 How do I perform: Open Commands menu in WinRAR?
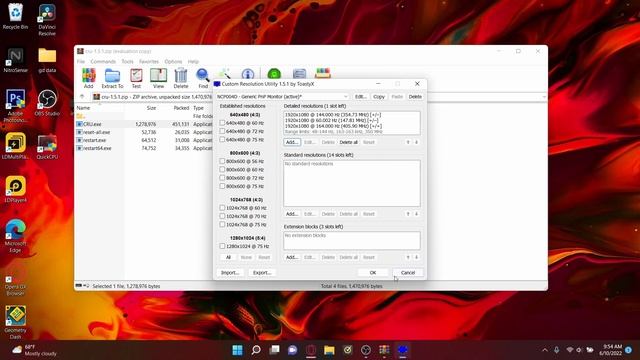[103, 62]
